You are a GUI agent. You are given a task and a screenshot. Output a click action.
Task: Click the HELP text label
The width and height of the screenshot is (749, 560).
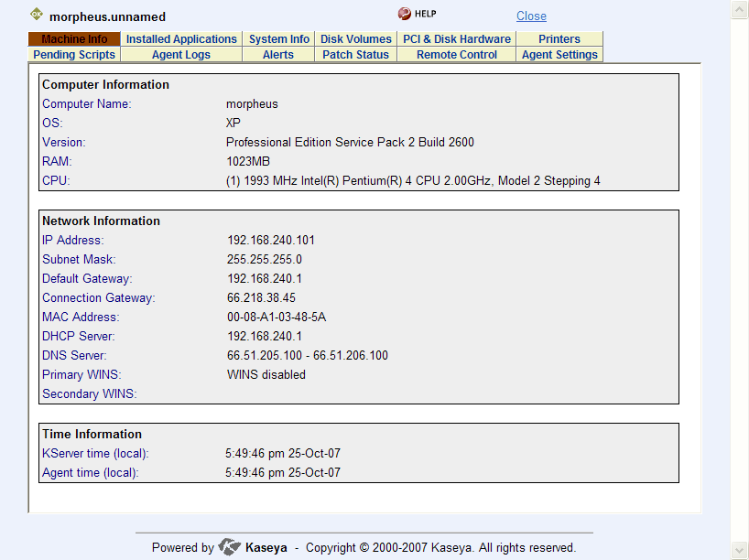(x=426, y=15)
